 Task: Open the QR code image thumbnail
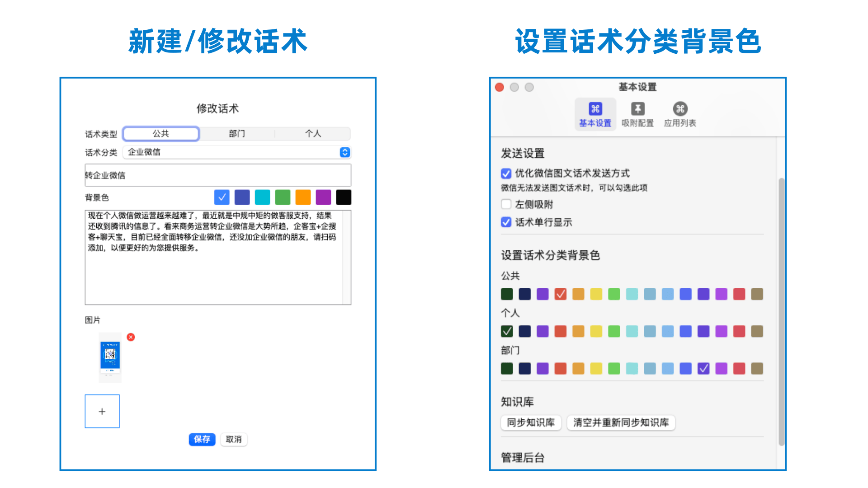coord(110,357)
